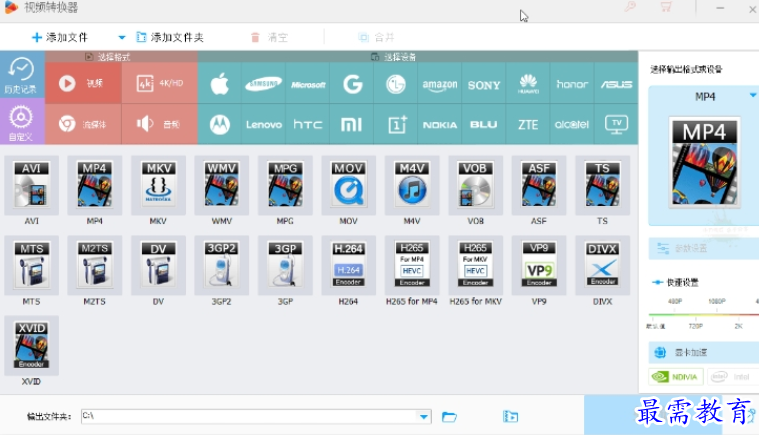This screenshot has width=759, height=443.
Task: Open the Huawei device presets
Action: [528, 83]
